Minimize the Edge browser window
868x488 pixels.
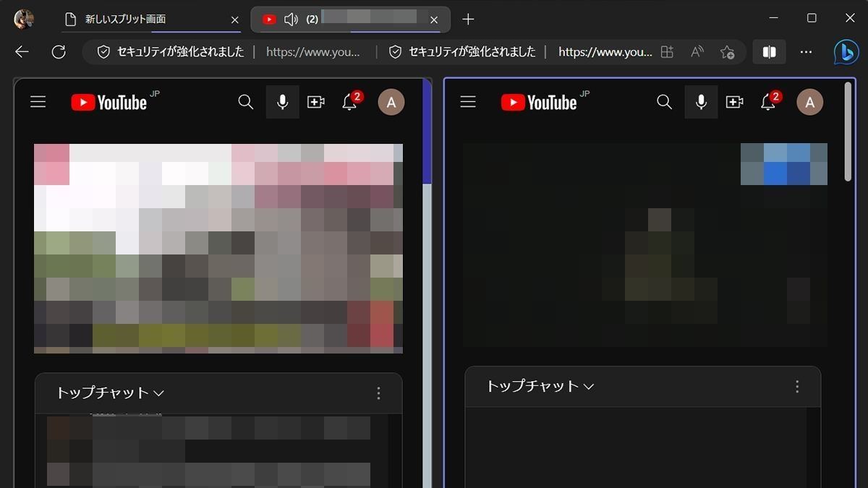(x=773, y=18)
